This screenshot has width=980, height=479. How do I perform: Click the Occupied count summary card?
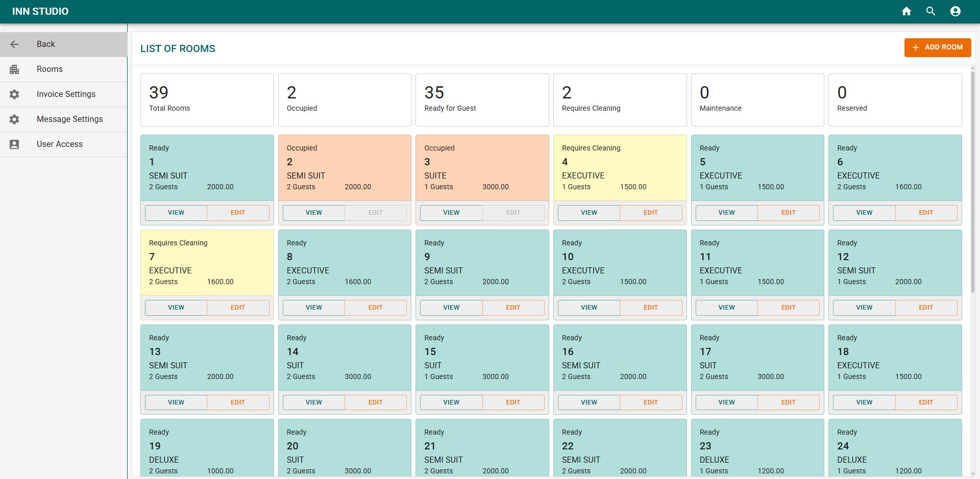(x=345, y=100)
